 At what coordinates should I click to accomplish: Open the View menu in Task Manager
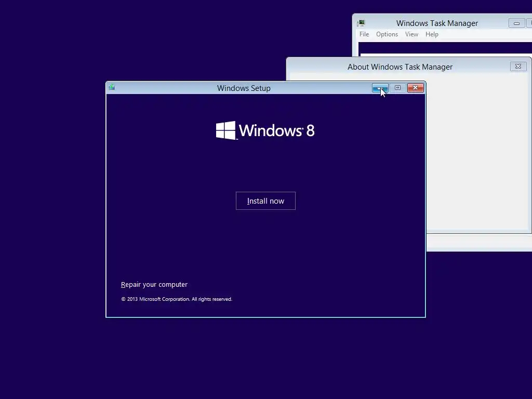(411, 34)
